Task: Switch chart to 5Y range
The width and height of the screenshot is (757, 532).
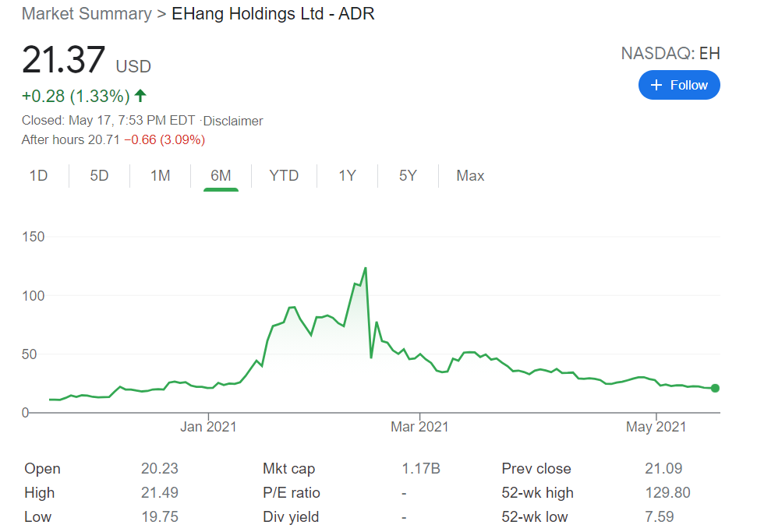Action: click(408, 175)
